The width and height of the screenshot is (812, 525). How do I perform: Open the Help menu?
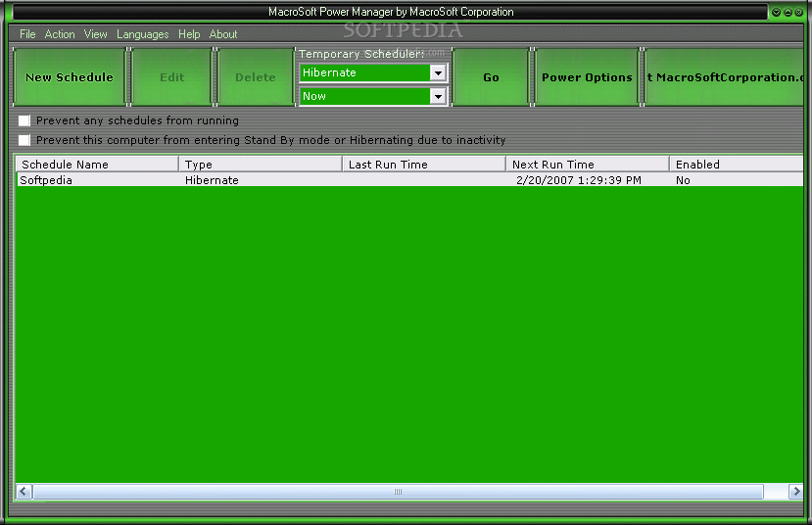189,34
